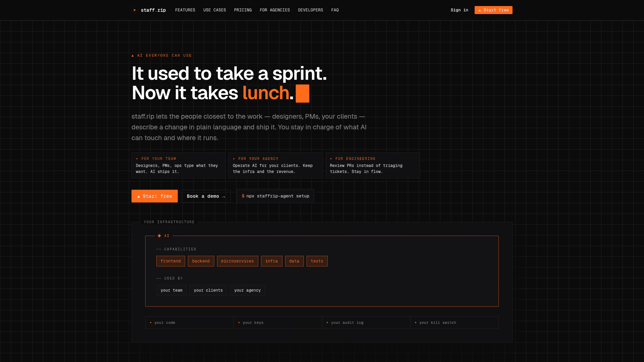Image resolution: width=644 pixels, height=362 pixels.
Task: Click the orange diamond icon beside AI
Action: 159,236
